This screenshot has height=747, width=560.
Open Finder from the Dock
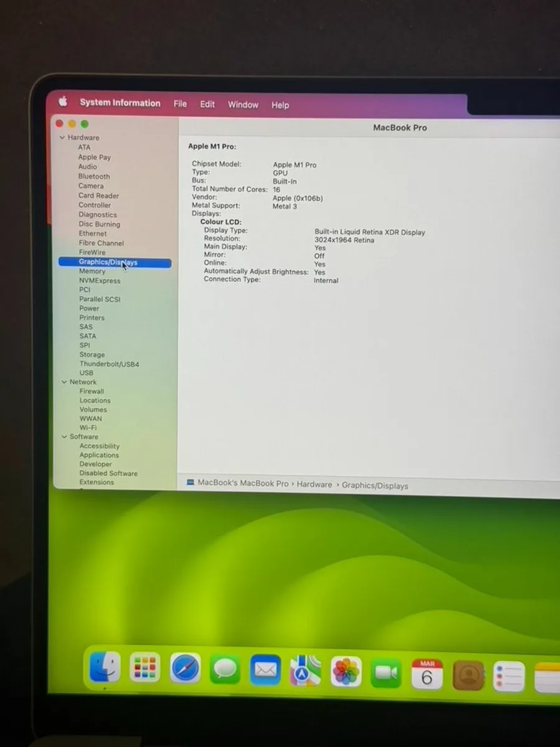pos(105,668)
